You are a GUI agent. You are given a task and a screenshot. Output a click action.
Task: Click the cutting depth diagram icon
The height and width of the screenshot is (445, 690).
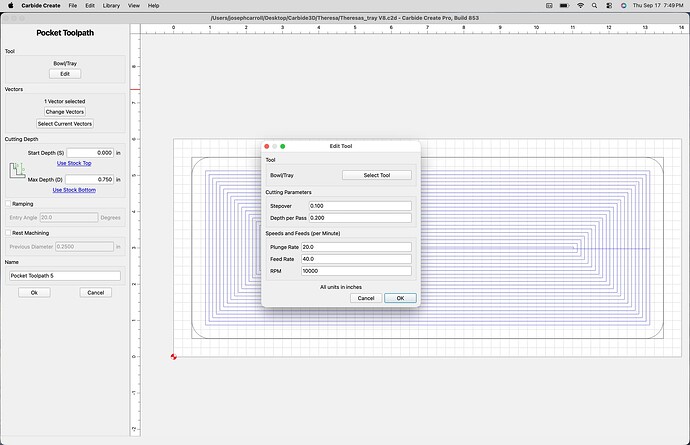17,170
